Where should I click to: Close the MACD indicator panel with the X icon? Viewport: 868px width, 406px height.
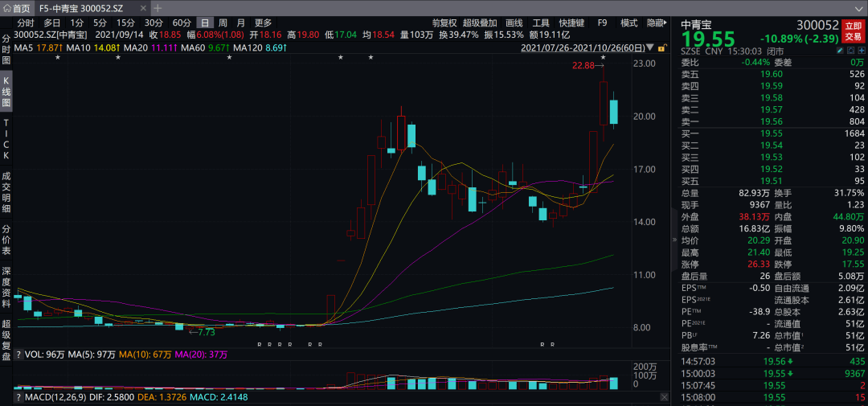pos(663,396)
